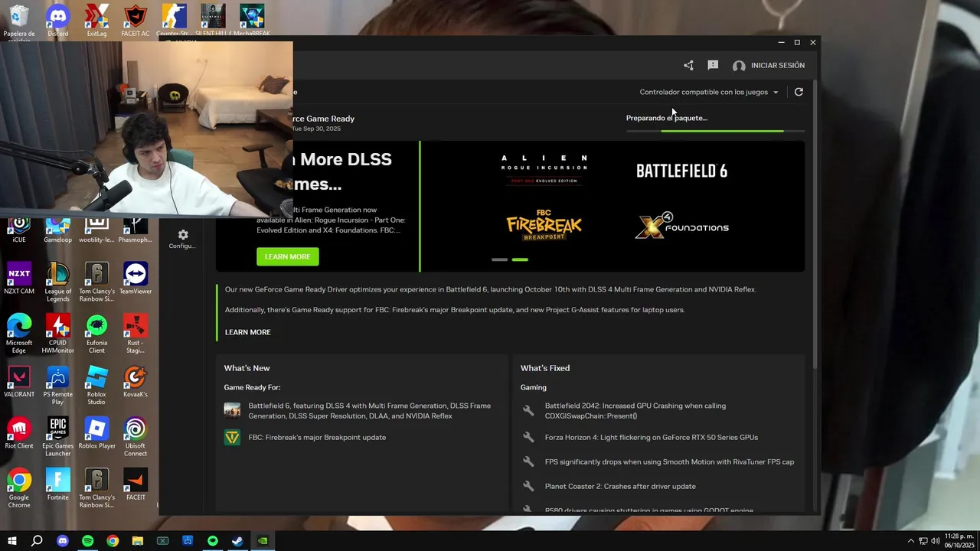
Task: Open the FACEIT AC desktop shortcut
Action: 136,21
